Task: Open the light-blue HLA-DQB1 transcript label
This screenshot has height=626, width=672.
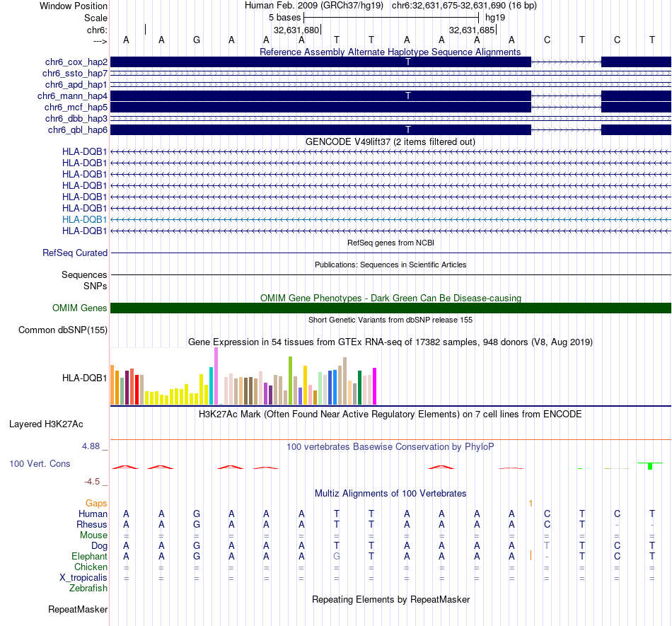Action: coord(84,219)
